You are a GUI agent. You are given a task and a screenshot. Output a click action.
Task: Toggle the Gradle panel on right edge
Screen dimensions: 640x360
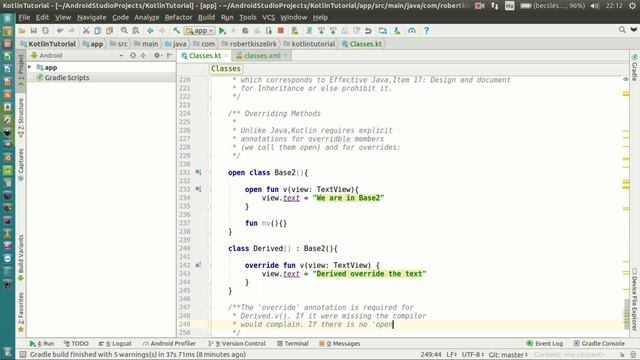pos(634,67)
